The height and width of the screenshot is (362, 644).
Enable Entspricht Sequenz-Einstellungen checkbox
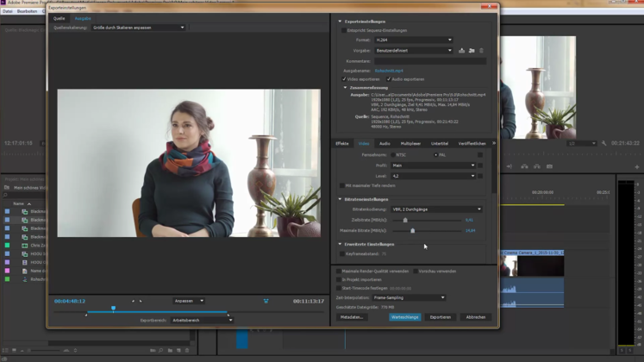coord(344,30)
